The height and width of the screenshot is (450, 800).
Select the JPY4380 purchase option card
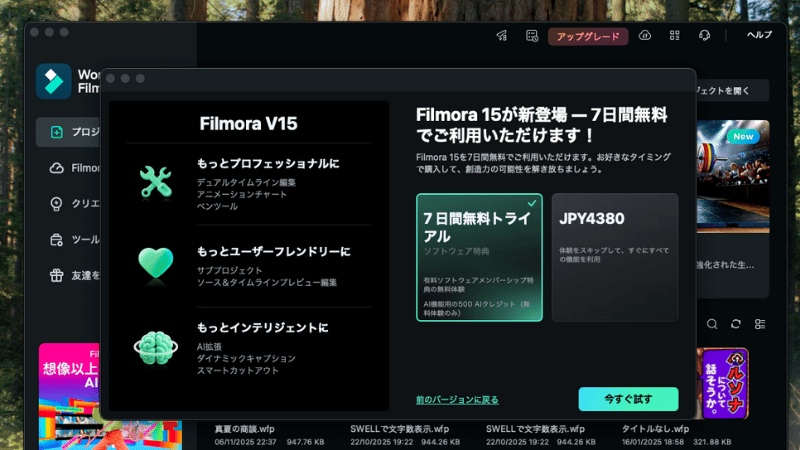(614, 257)
